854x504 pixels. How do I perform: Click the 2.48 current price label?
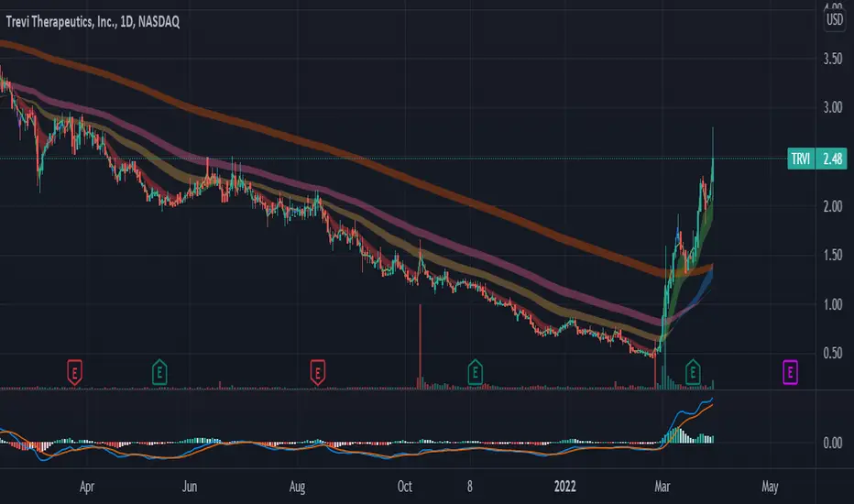pos(832,159)
